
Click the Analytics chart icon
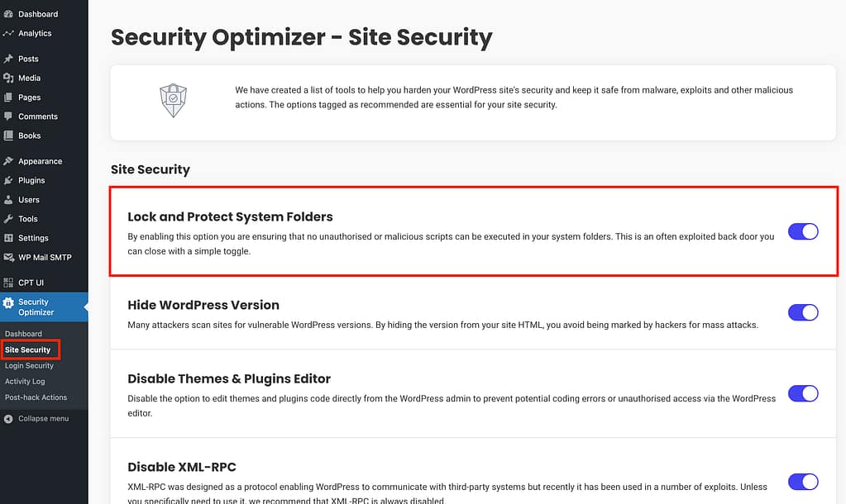(8, 33)
